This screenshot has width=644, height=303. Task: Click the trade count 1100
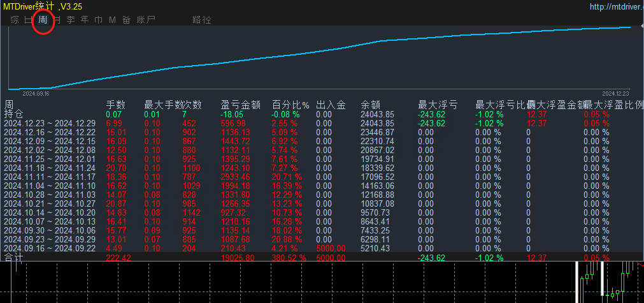tap(191, 168)
